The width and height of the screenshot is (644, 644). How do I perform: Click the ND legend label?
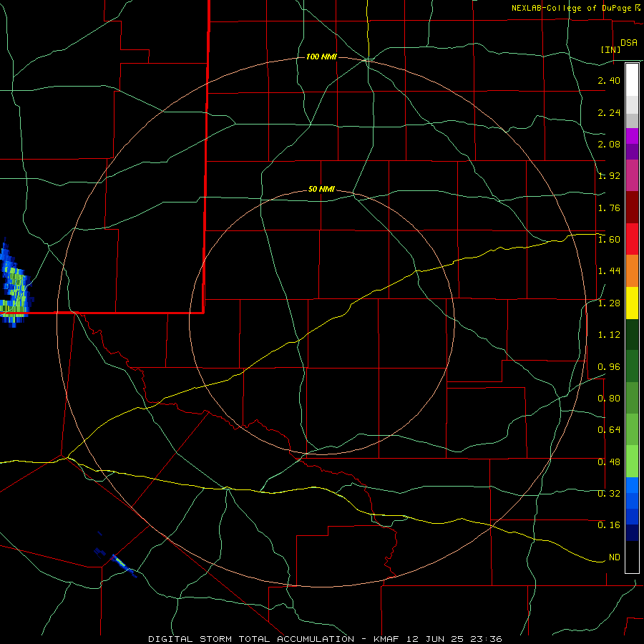point(615,557)
